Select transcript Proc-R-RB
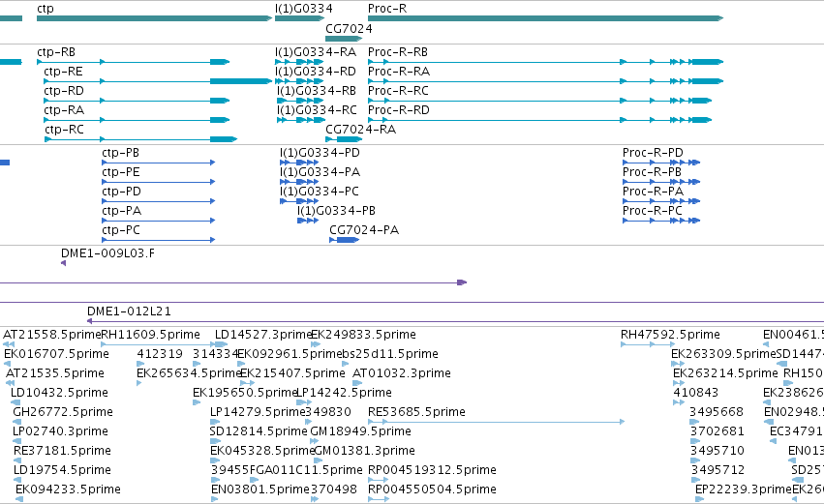The image size is (824, 504). (x=398, y=52)
